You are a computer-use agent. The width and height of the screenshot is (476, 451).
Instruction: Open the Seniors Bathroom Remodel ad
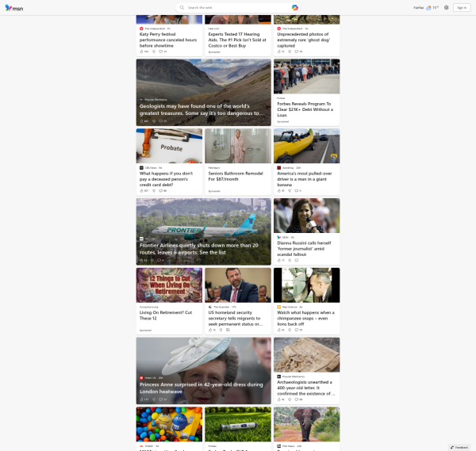point(236,176)
